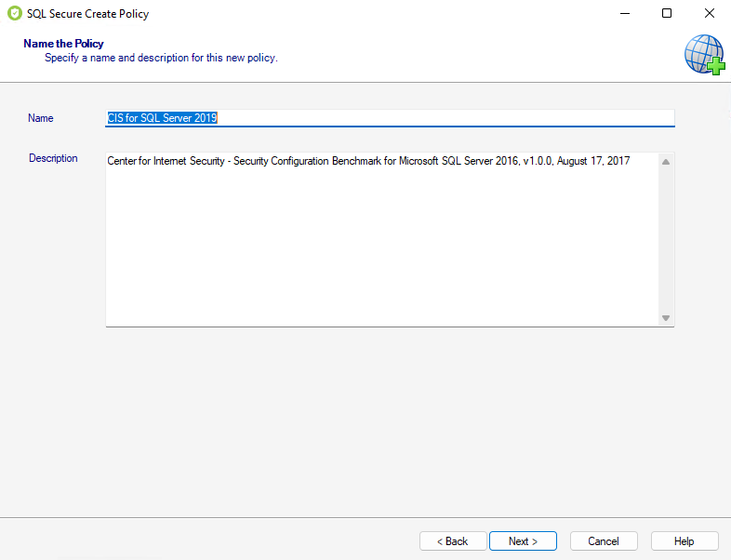Viewport: 731px width, 560px height.
Task: Click the Description scrollbar down arrow
Action: 666,318
